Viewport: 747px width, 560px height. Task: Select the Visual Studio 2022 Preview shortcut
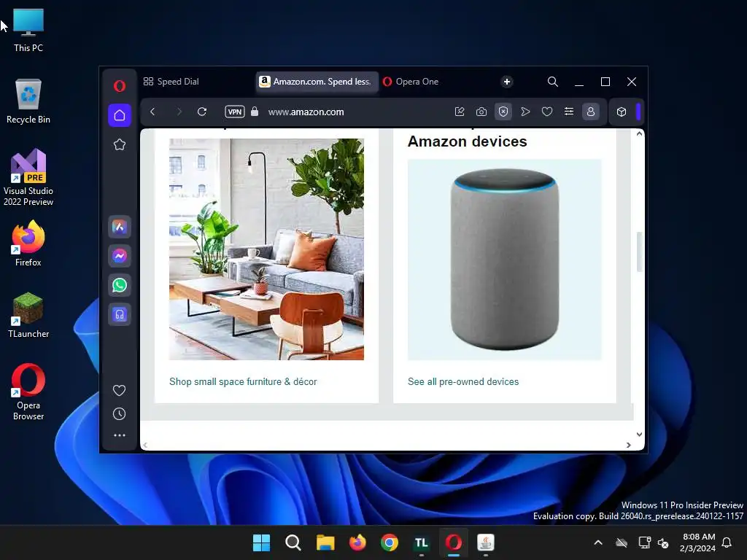tap(28, 178)
